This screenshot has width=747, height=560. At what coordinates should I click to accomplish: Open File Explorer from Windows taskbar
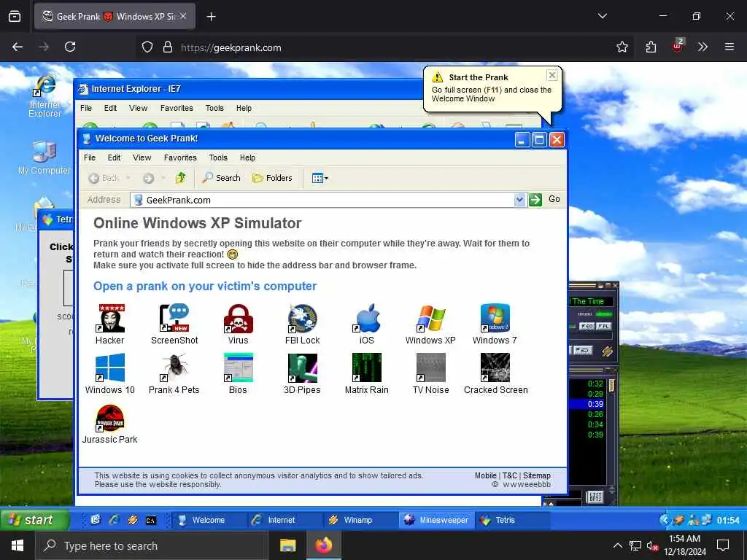[x=287, y=545]
